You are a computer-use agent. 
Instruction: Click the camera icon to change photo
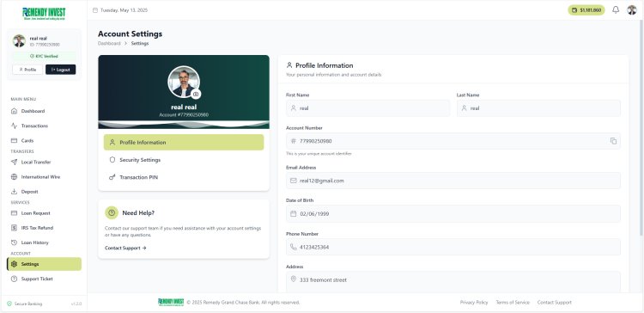coord(196,95)
